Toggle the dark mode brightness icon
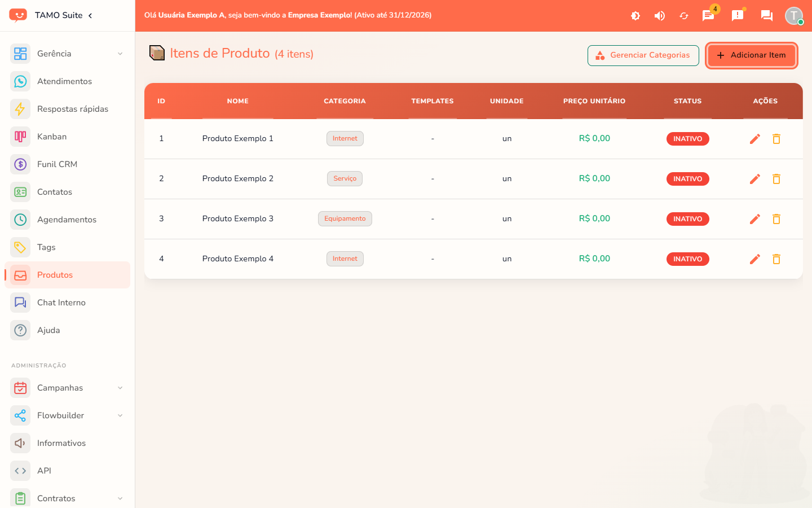 pos(636,16)
